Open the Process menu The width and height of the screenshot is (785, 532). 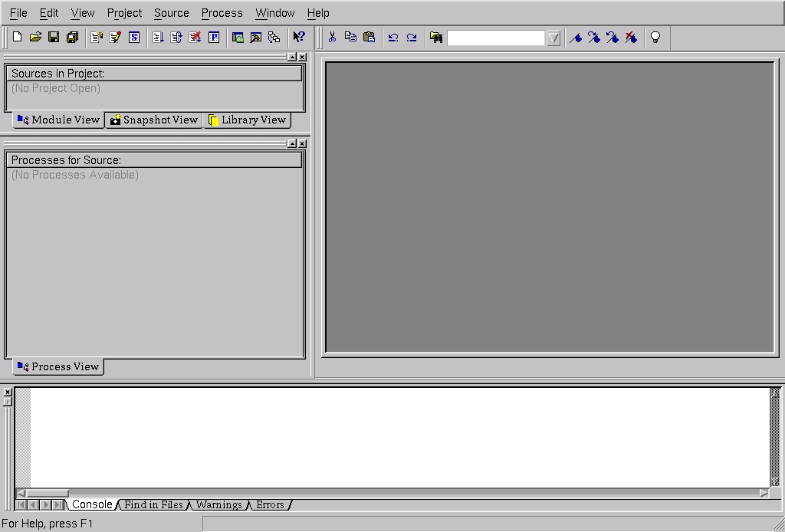[222, 13]
